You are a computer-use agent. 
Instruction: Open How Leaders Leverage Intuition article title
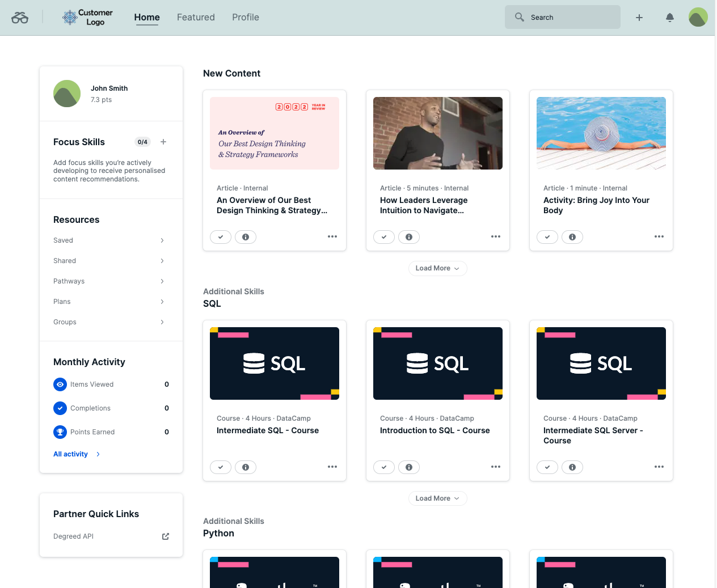coord(424,205)
